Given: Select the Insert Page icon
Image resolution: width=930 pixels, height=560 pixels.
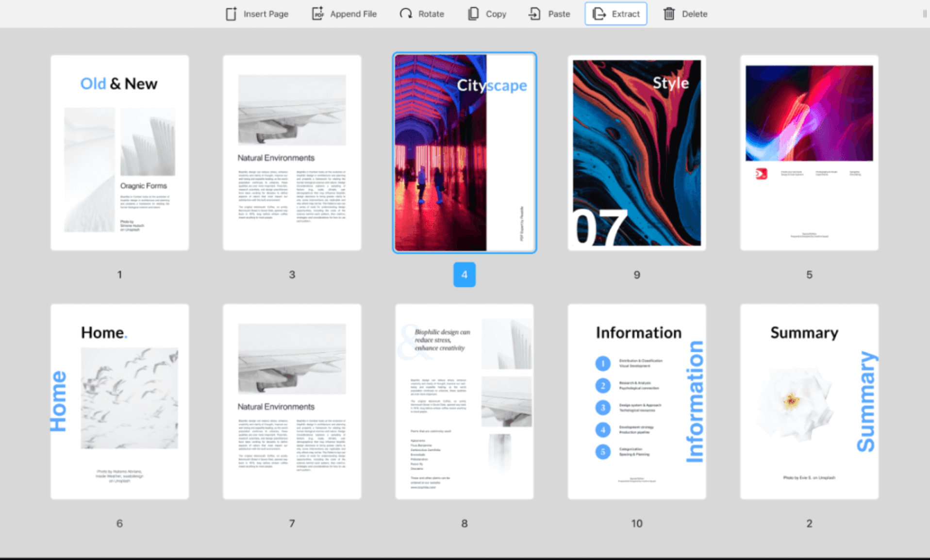Looking at the screenshot, I should coord(231,14).
